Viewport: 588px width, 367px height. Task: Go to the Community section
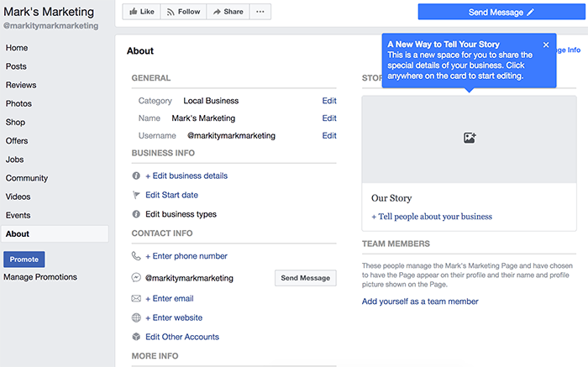27,178
